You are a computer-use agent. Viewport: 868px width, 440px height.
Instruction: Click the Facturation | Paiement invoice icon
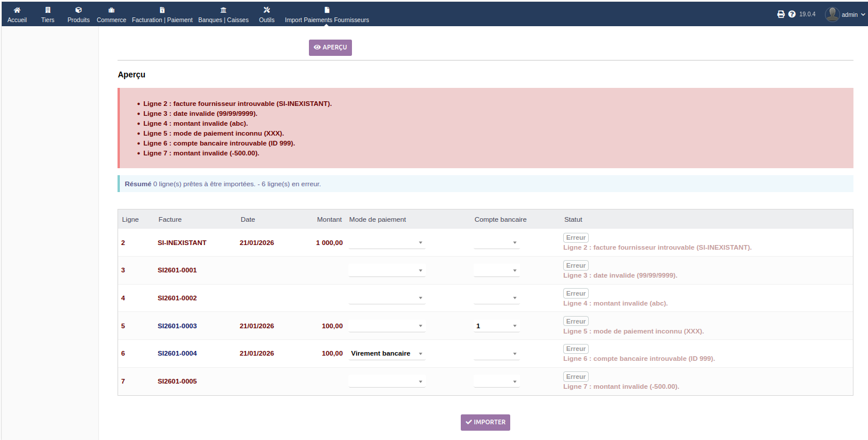pos(162,10)
